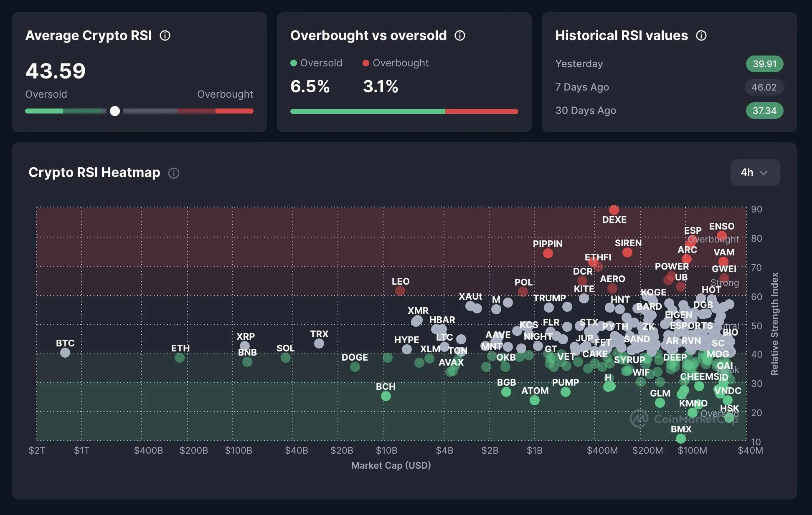Screen dimensions: 812x515
Task: Click the SOL dot on heatmap
Action: [286, 358]
